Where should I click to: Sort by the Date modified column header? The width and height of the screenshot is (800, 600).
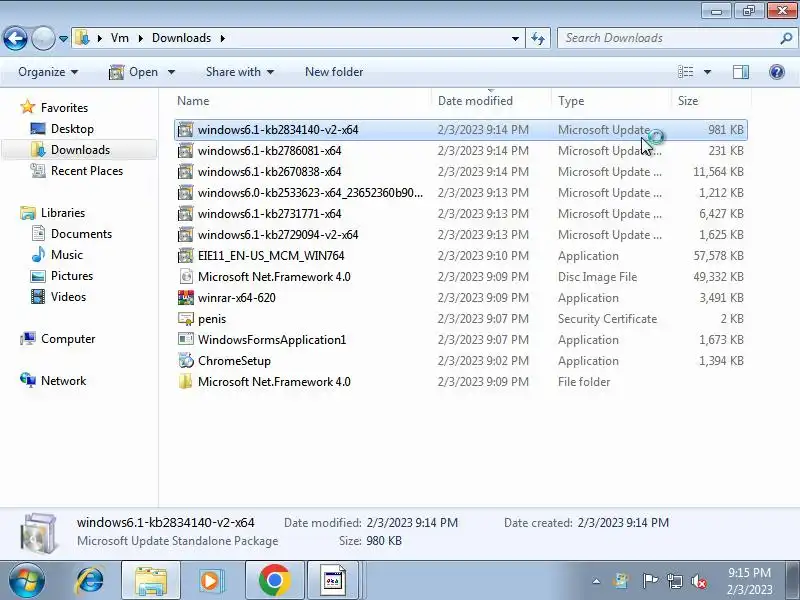click(491, 101)
